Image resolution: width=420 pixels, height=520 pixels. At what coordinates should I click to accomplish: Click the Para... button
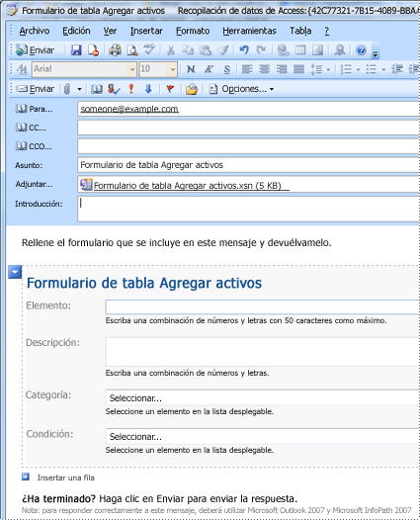pyautogui.click(x=35, y=109)
